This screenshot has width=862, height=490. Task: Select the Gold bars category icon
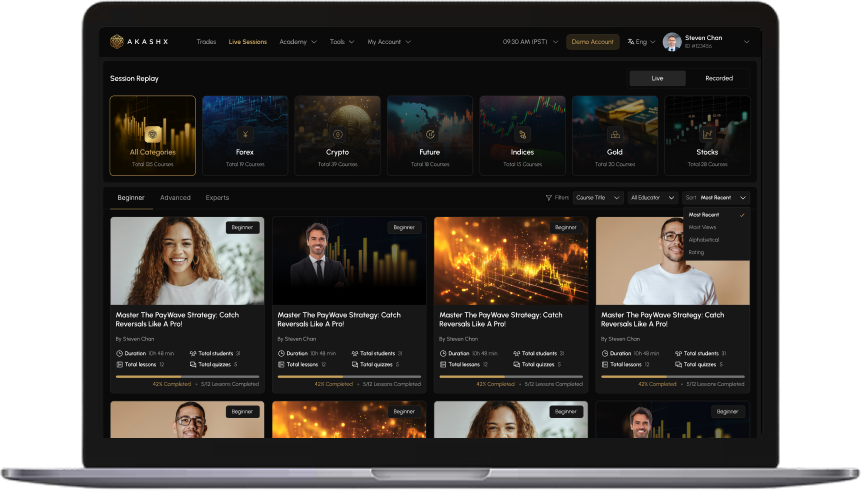[x=614, y=134]
